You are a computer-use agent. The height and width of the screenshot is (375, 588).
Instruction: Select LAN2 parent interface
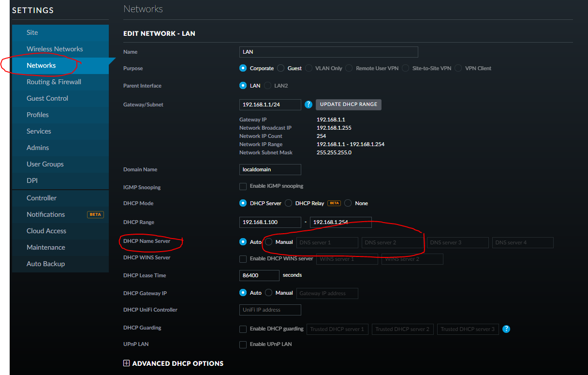click(268, 86)
